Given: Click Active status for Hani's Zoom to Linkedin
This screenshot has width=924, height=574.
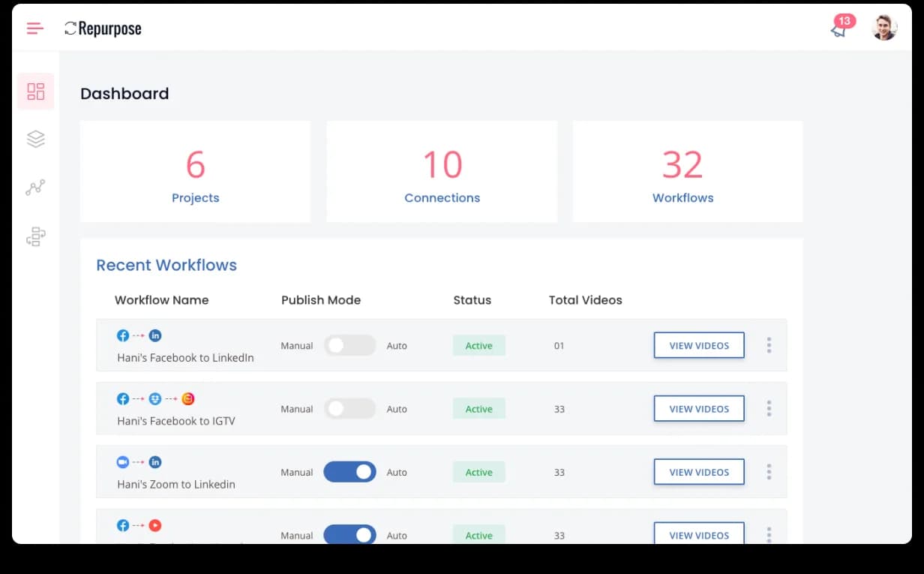Looking at the screenshot, I should click(478, 472).
